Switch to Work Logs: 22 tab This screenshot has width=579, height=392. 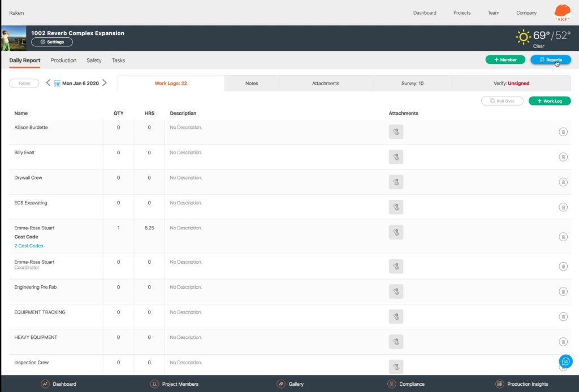(171, 84)
